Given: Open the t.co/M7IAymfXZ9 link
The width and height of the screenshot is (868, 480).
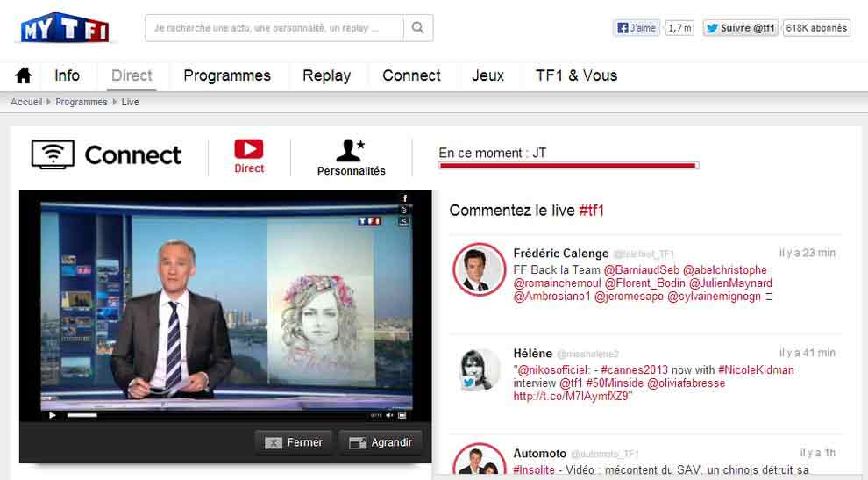Looking at the screenshot, I should click(x=571, y=397).
